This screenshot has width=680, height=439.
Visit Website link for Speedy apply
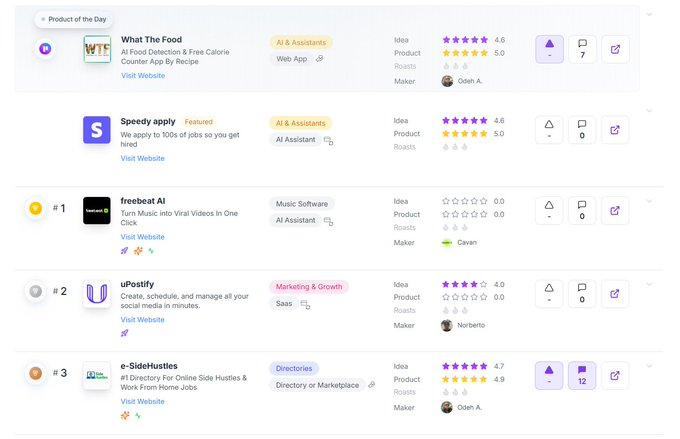pos(142,158)
